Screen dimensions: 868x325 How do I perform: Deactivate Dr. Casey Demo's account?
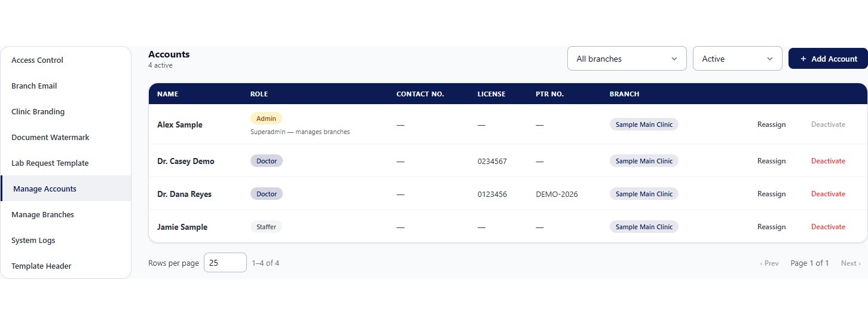coord(828,161)
